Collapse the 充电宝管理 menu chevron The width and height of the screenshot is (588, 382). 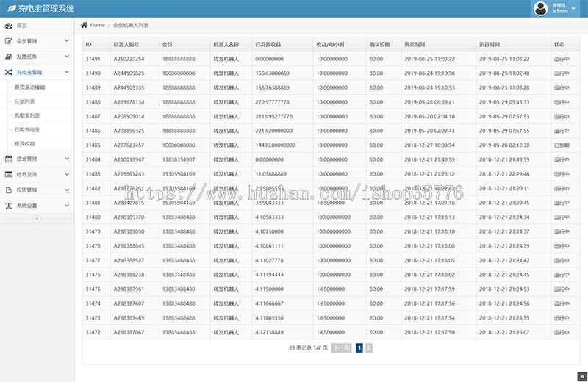tap(67, 73)
